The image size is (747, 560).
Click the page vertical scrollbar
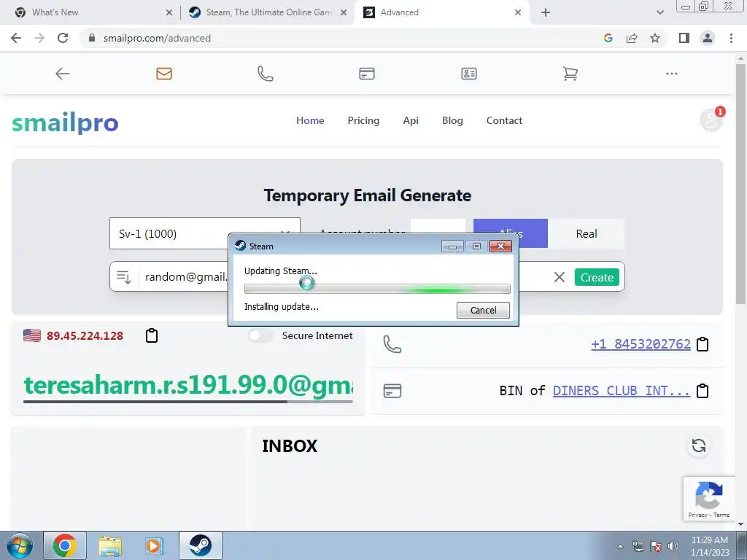point(740,184)
